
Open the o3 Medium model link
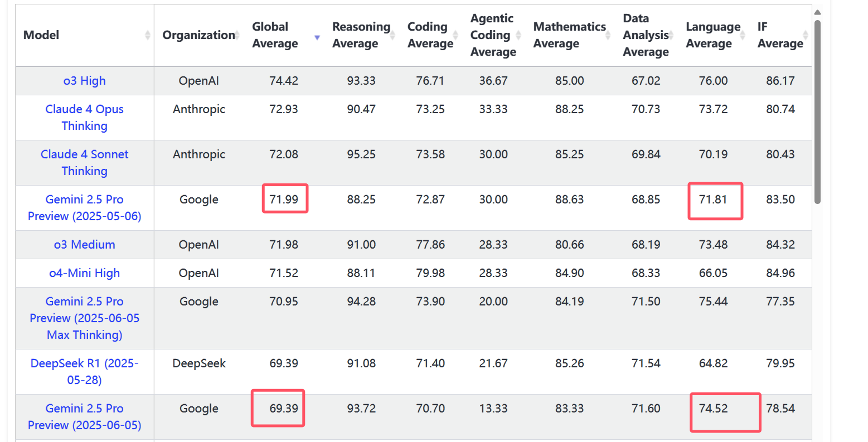[85, 245]
